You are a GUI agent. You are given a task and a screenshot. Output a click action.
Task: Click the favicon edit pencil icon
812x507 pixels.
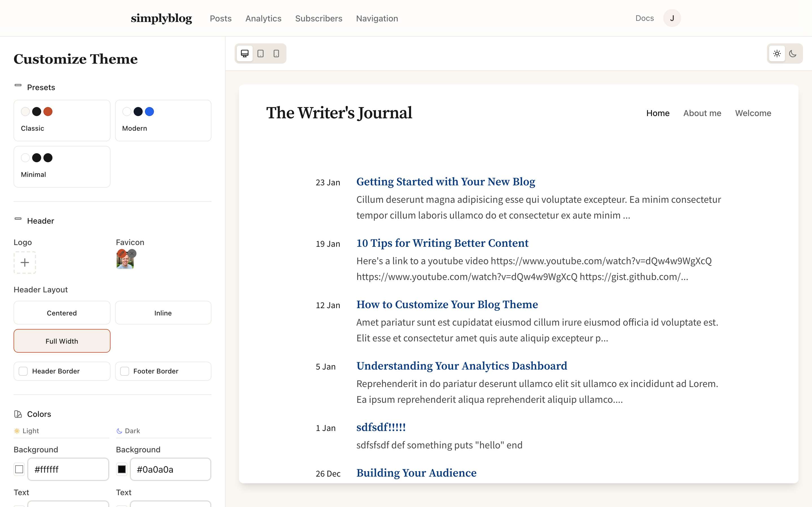122,254
